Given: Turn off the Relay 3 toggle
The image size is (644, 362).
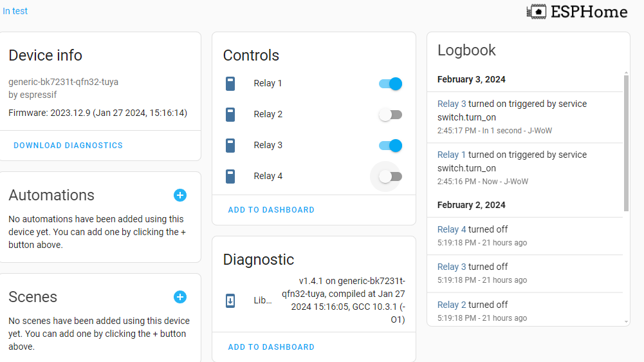Looking at the screenshot, I should point(390,146).
